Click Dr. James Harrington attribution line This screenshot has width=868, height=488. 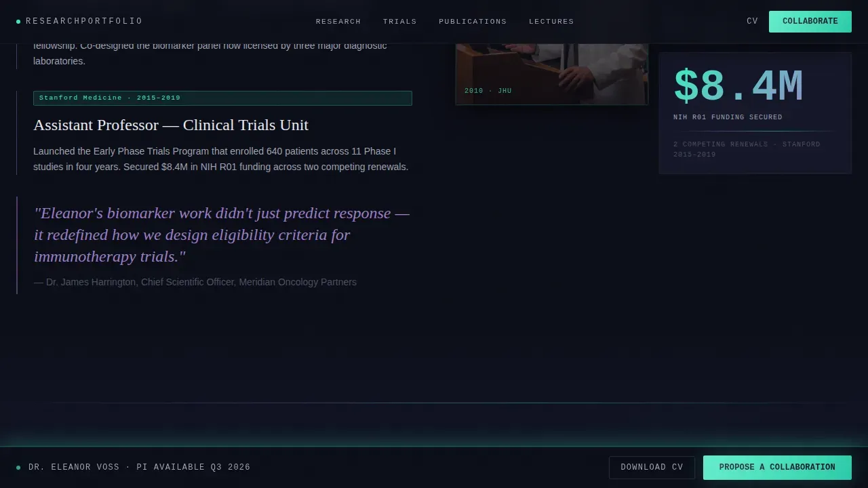195,282
